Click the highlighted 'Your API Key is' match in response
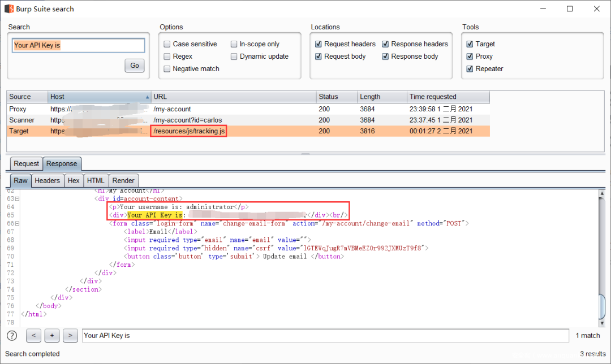 pyautogui.click(x=154, y=215)
